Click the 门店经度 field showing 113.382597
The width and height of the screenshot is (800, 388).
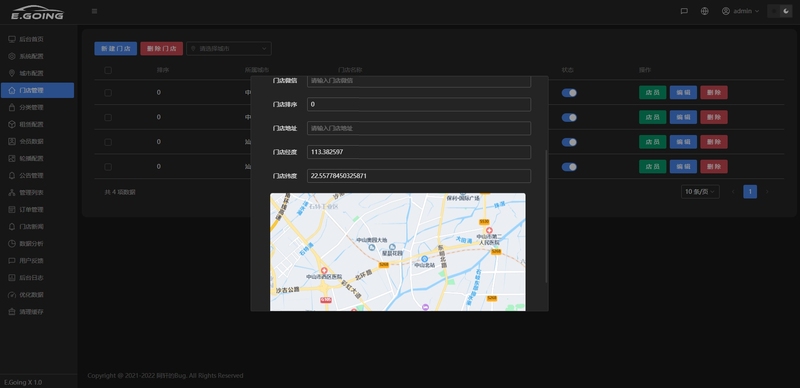click(x=419, y=152)
